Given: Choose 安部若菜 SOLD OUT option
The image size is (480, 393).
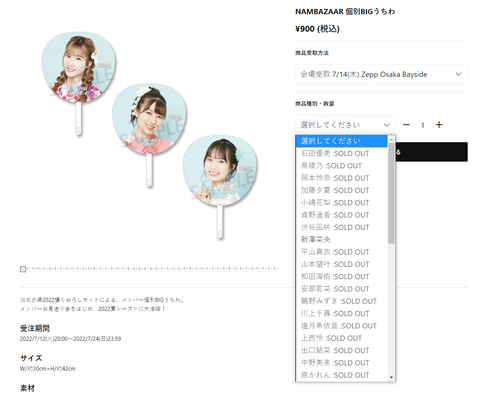Looking at the screenshot, I should 342,289.
